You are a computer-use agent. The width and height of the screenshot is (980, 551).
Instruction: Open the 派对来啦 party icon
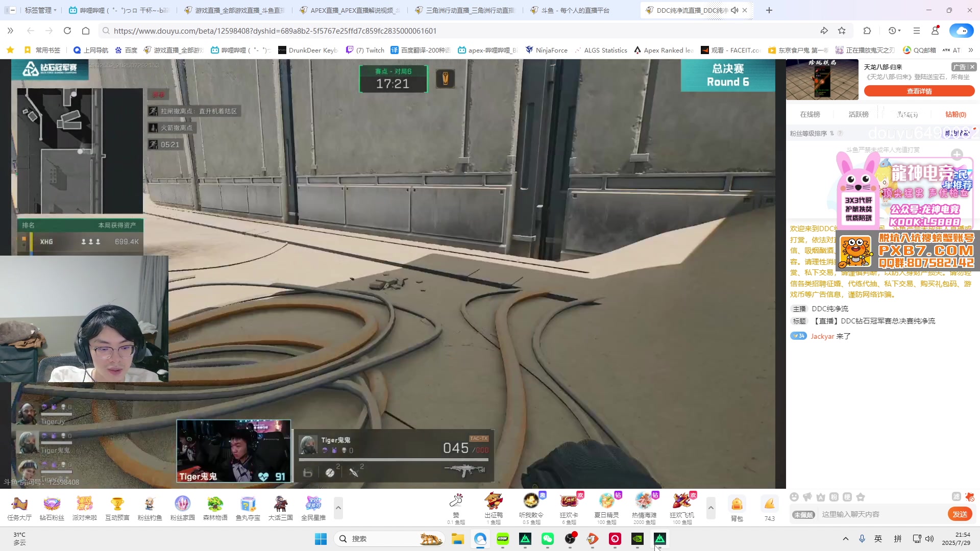tap(85, 508)
